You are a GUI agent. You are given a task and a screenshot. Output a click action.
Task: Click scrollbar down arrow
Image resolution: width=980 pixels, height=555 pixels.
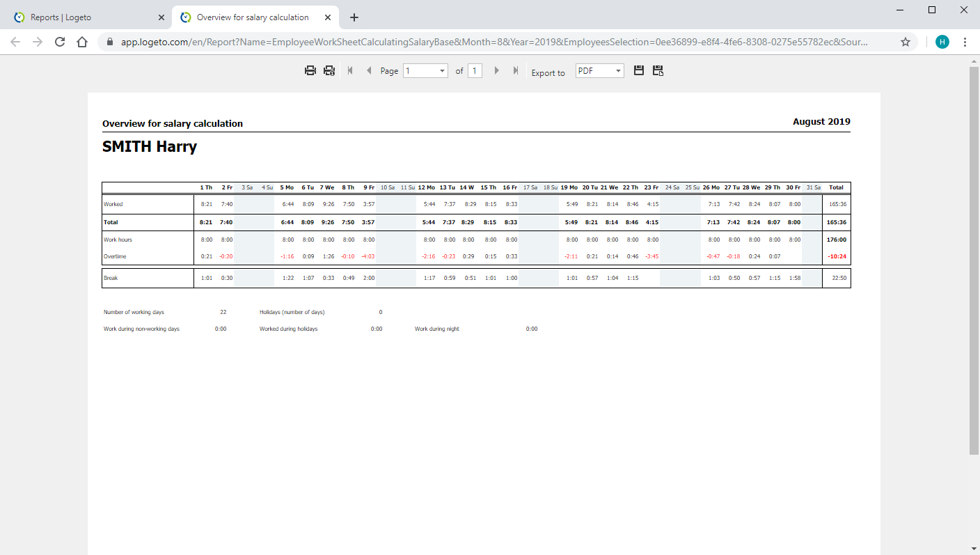(974, 549)
